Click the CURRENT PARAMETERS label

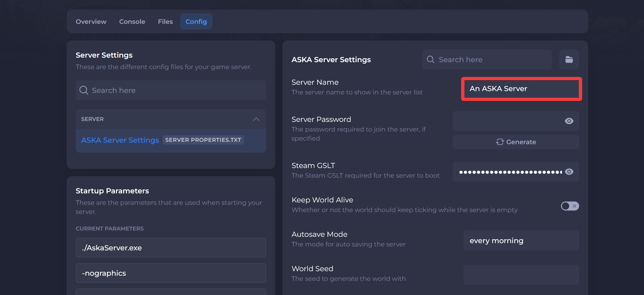(110, 229)
